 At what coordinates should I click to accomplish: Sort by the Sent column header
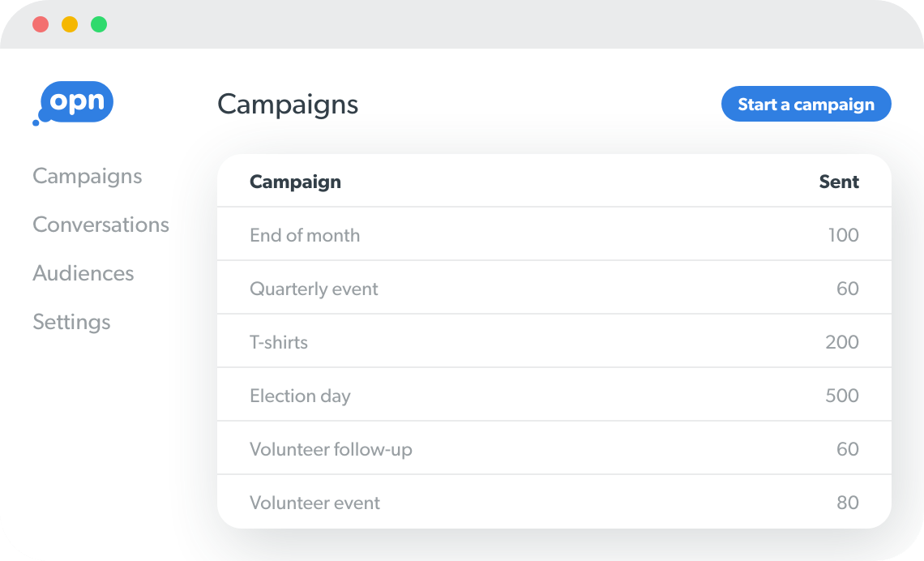(839, 182)
